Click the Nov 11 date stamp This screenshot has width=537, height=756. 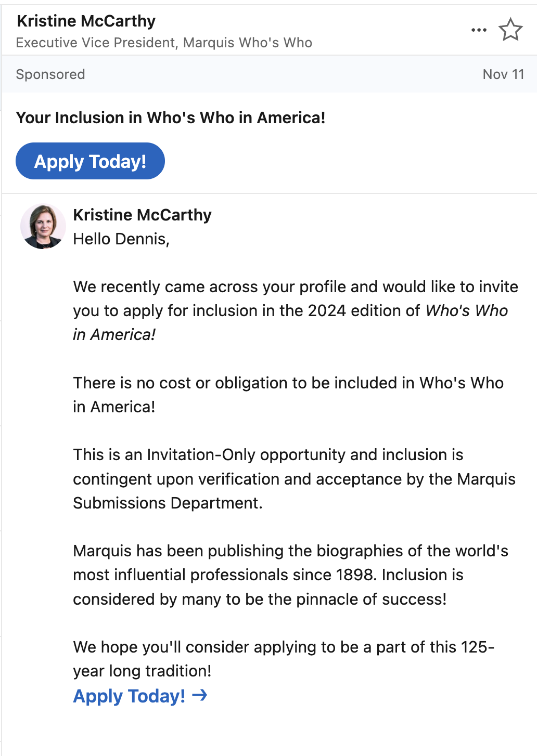pos(503,74)
